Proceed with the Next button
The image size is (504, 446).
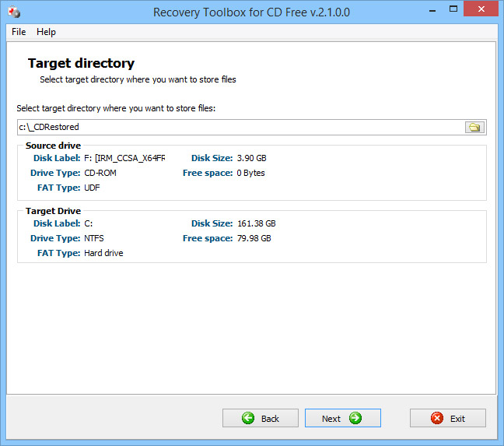point(343,418)
